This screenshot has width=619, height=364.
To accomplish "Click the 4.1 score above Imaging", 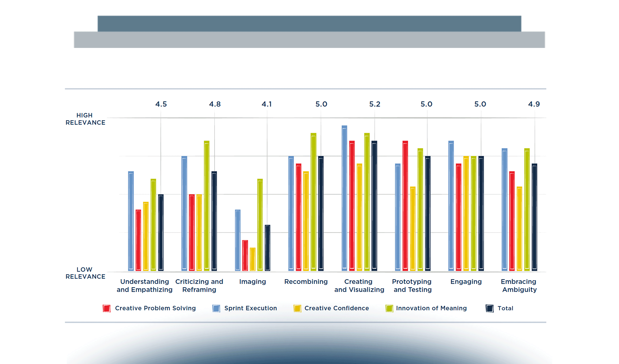I will 267,104.
